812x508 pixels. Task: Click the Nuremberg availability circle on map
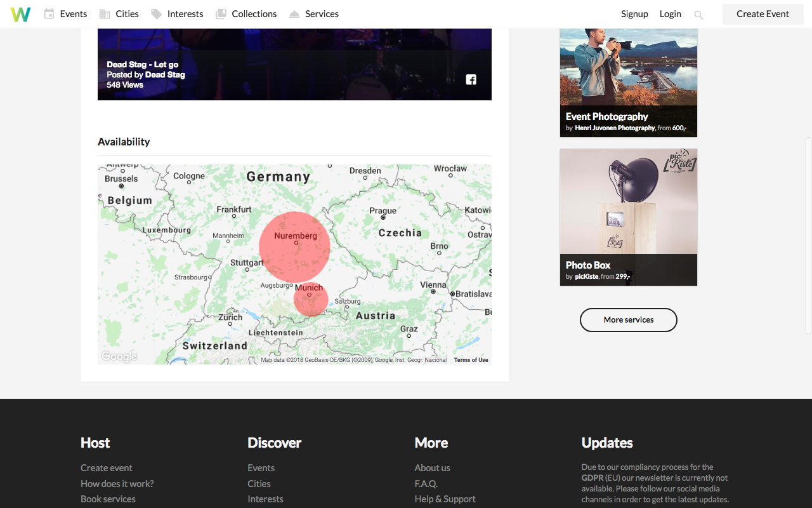(x=295, y=247)
